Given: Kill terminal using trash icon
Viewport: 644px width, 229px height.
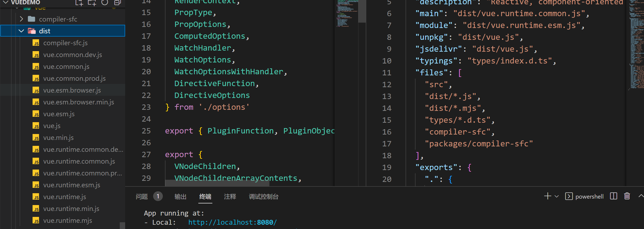Looking at the screenshot, I should [627, 196].
